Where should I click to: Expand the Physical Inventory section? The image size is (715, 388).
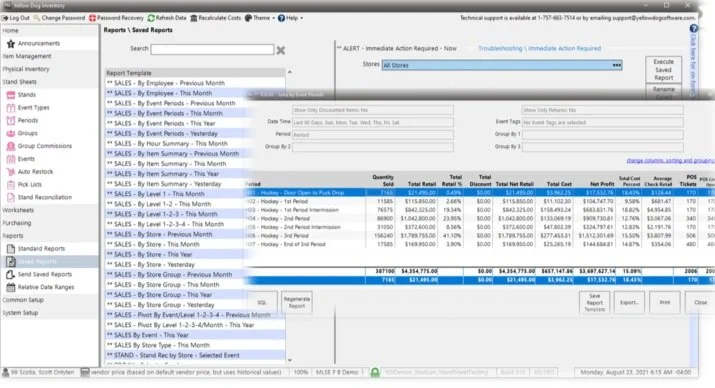click(26, 69)
